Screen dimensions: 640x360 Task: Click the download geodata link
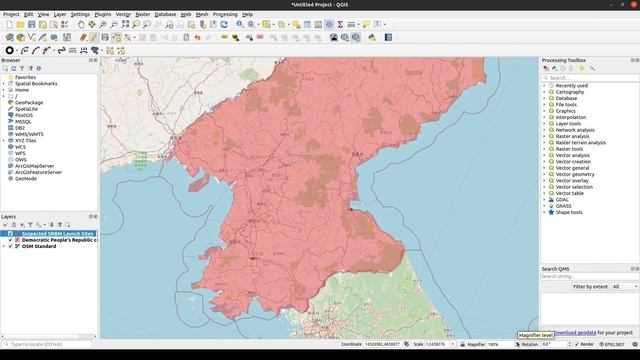pos(575,333)
